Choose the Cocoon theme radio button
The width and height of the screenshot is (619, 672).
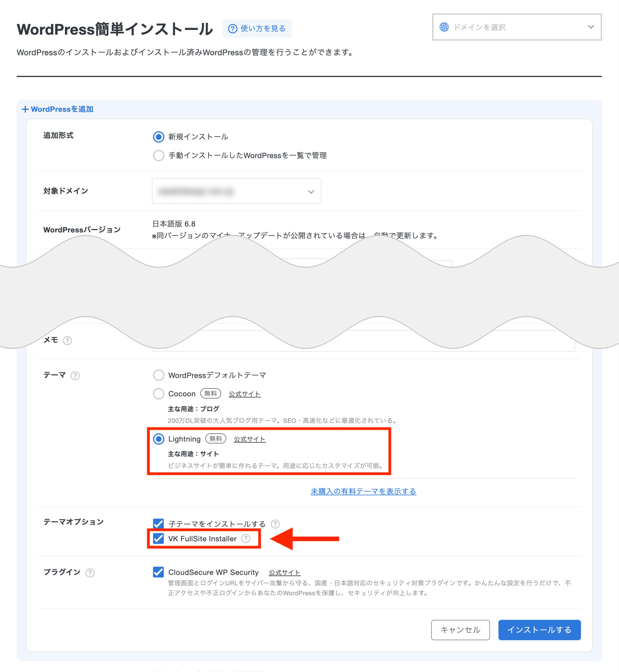tap(158, 394)
